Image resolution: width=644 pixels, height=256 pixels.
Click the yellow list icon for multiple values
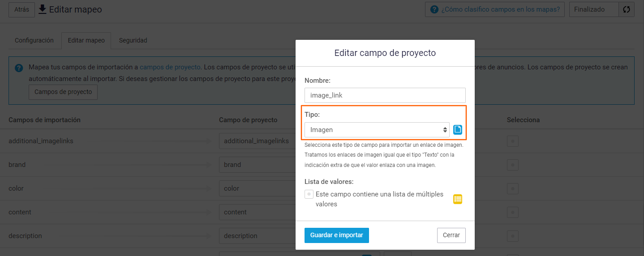[457, 199]
